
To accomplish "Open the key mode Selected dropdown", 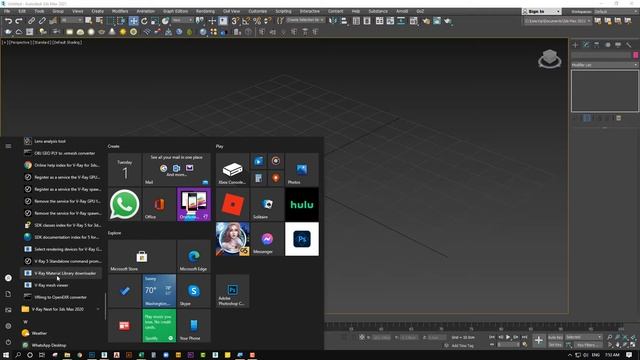I will [584, 337].
